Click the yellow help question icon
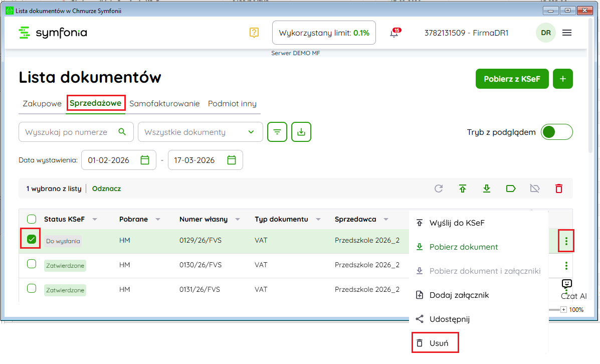This screenshot has height=364, width=600. click(x=254, y=33)
